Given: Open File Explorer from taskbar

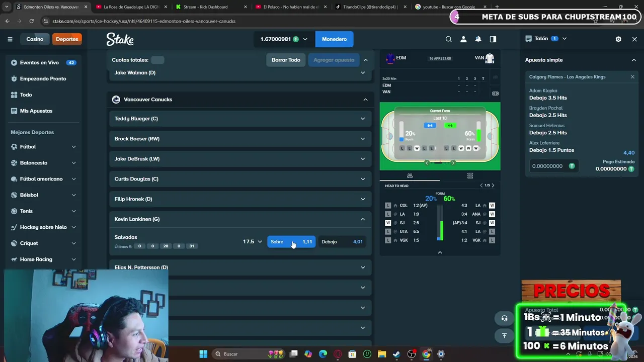Looking at the screenshot, I should pyautogui.click(x=382, y=354).
